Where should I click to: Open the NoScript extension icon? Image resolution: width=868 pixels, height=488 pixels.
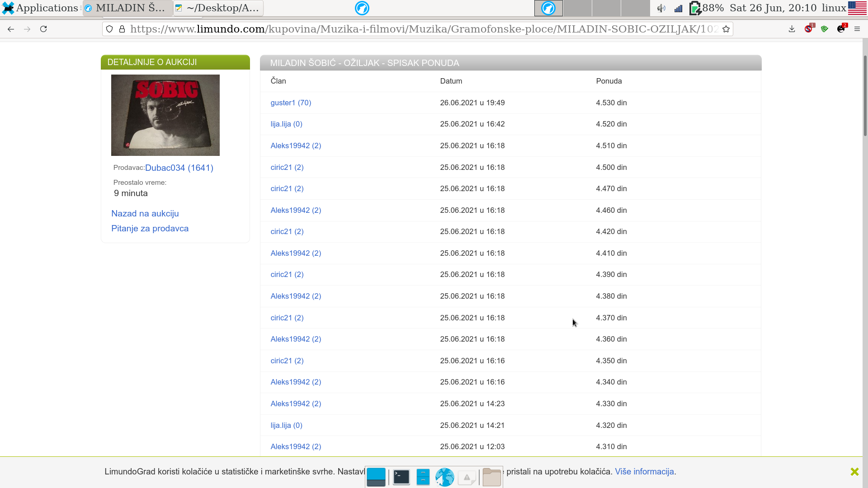[808, 29]
